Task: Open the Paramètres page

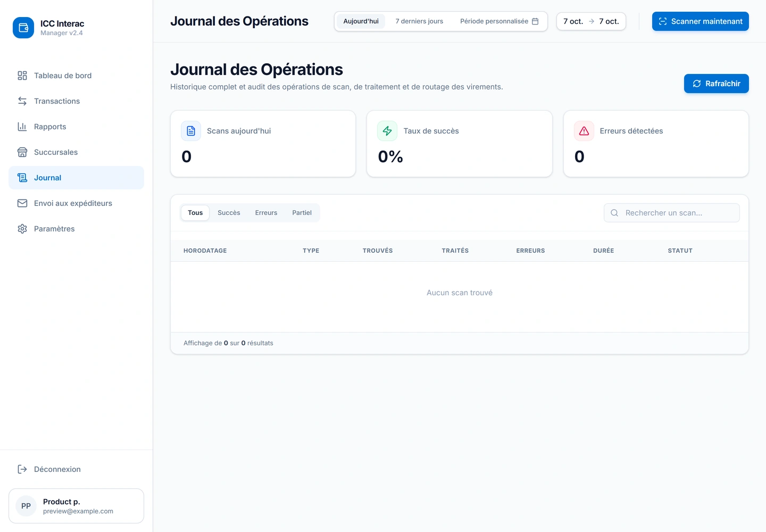Action: (76, 229)
